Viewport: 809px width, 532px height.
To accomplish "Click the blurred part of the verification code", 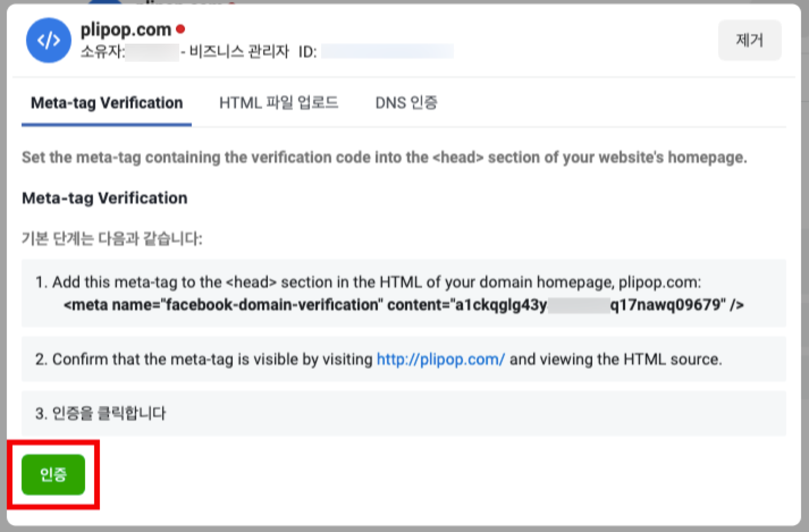I will (x=578, y=305).
